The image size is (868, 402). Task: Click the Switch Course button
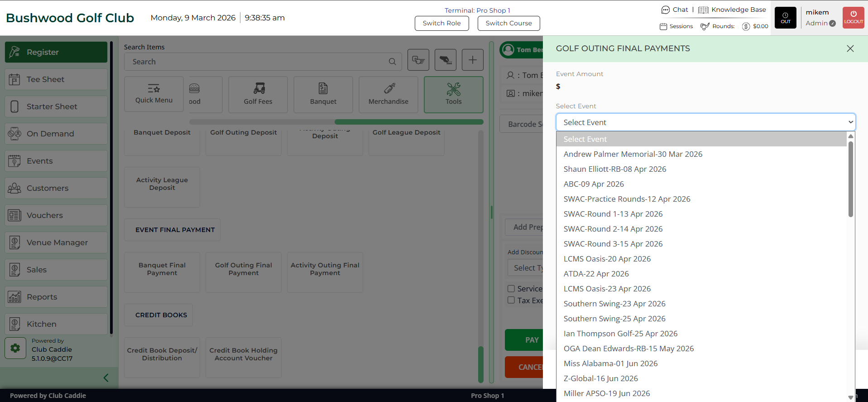[508, 23]
